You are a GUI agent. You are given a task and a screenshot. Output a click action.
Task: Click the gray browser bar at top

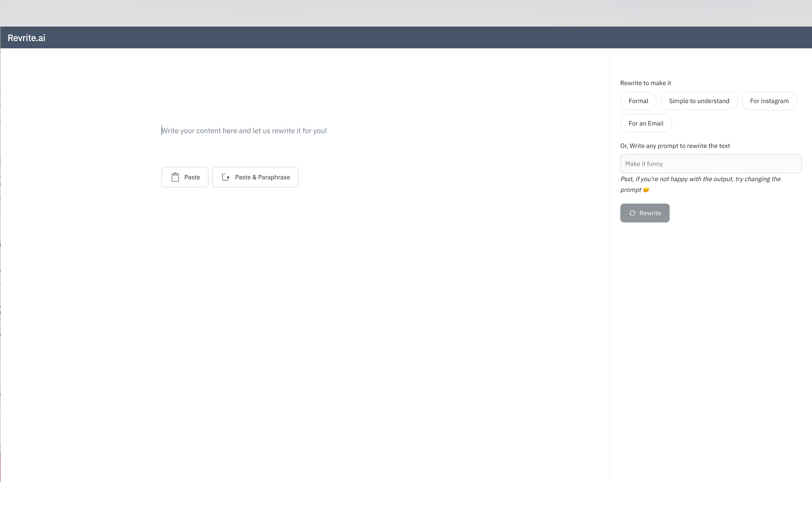[x=403, y=13]
